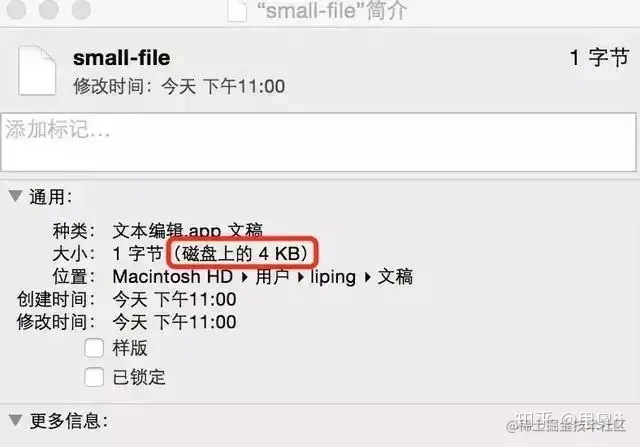Click the Macintosh HD path segment
This screenshot has width=640, height=447.
click(172, 277)
